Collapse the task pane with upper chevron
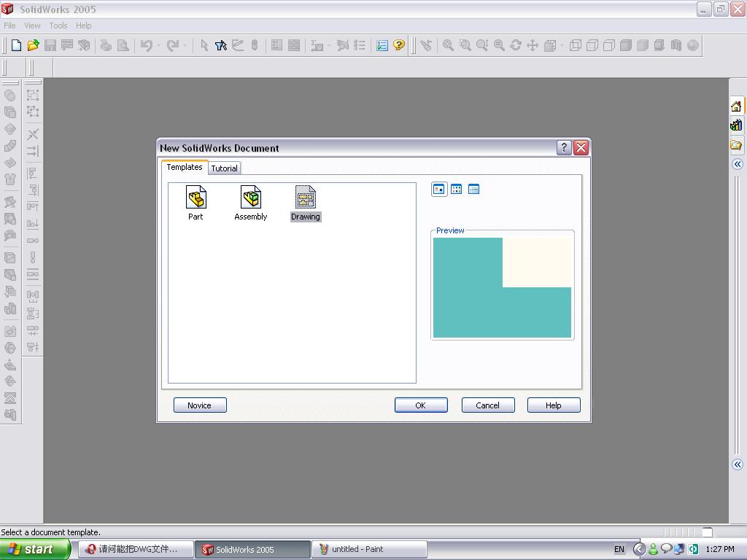 point(738,164)
